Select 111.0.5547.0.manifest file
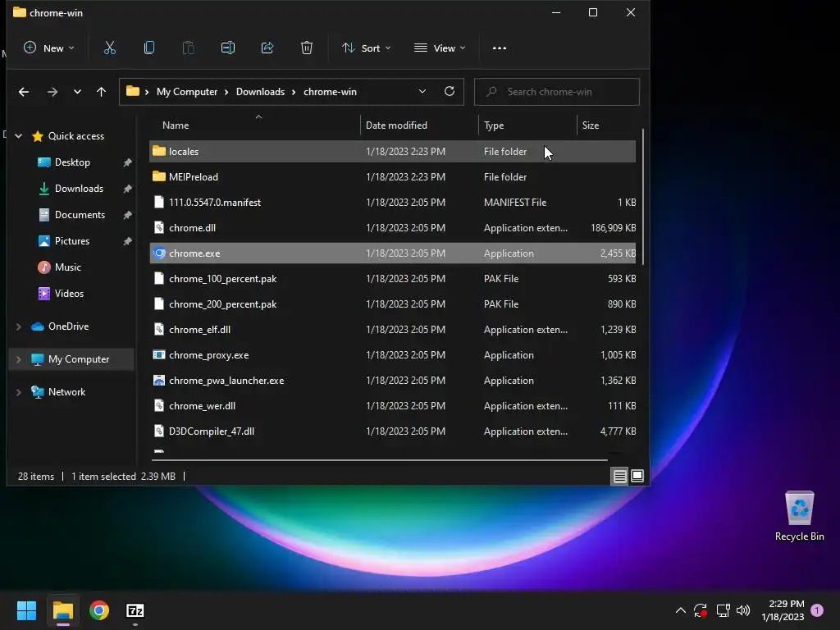 [393, 203]
